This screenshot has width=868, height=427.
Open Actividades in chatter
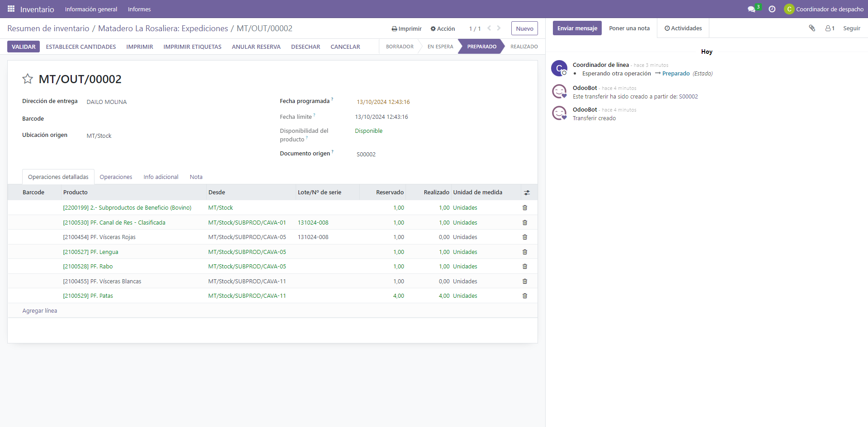683,28
